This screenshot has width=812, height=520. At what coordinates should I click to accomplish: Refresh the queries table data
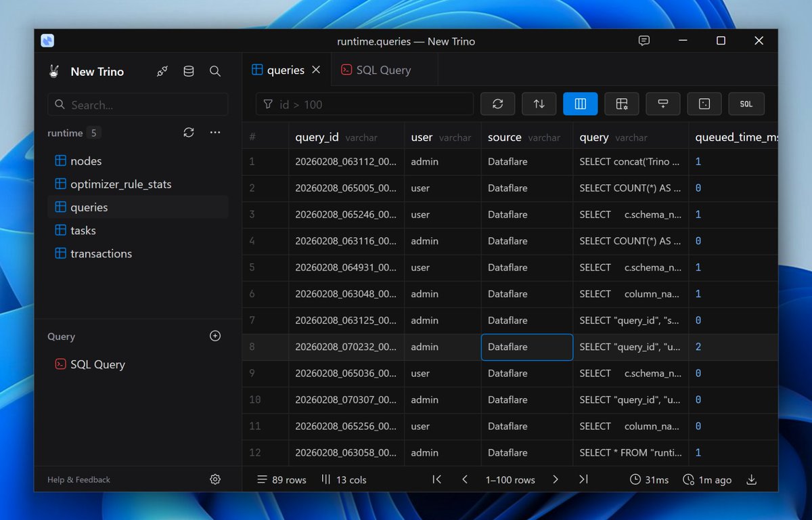click(497, 104)
